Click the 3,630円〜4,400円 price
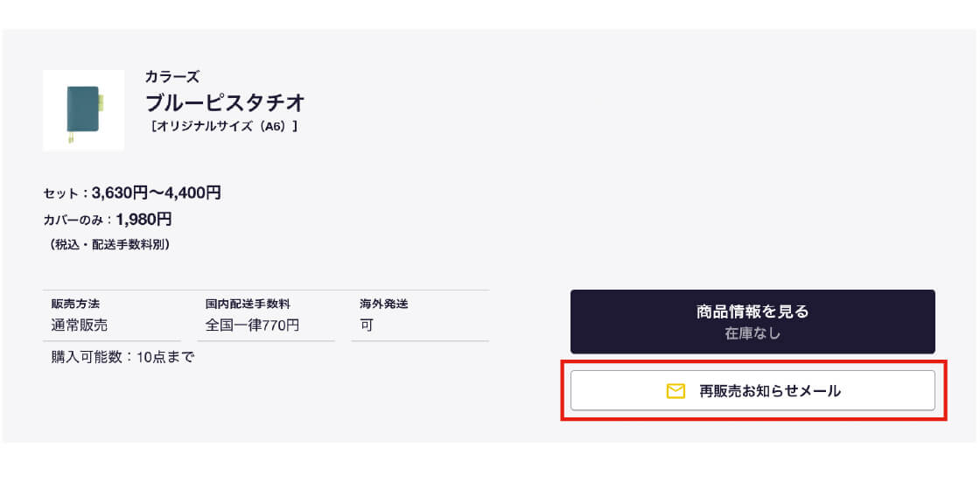 [156, 192]
